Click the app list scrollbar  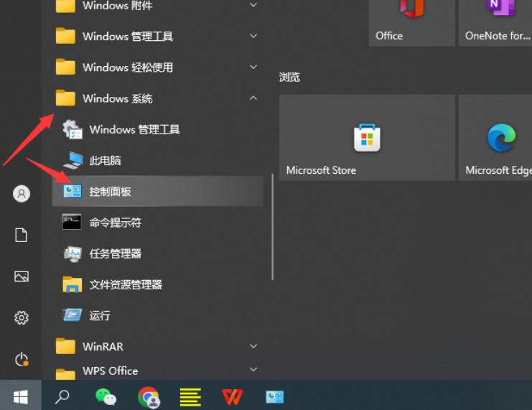(x=272, y=227)
